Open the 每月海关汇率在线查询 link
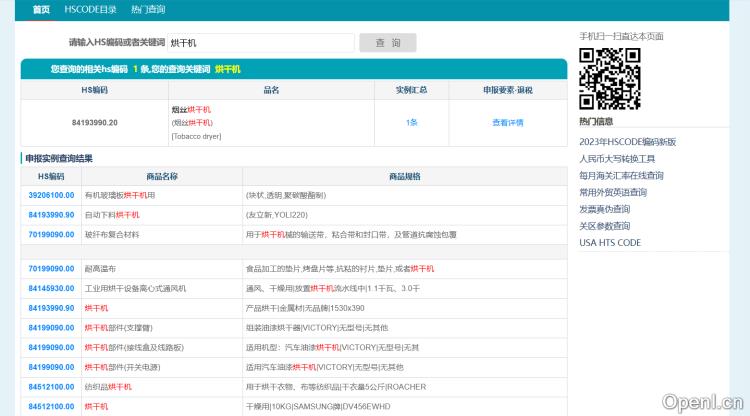 (x=621, y=175)
